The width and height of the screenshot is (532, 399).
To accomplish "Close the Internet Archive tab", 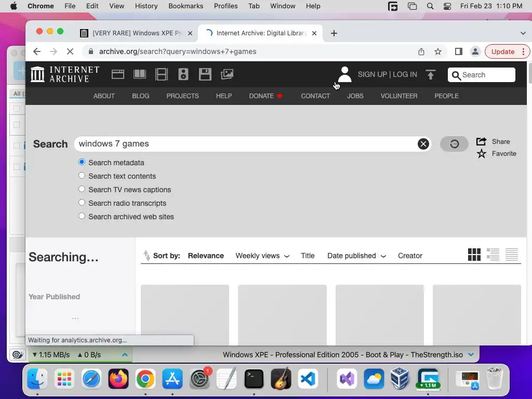I will pos(314,33).
